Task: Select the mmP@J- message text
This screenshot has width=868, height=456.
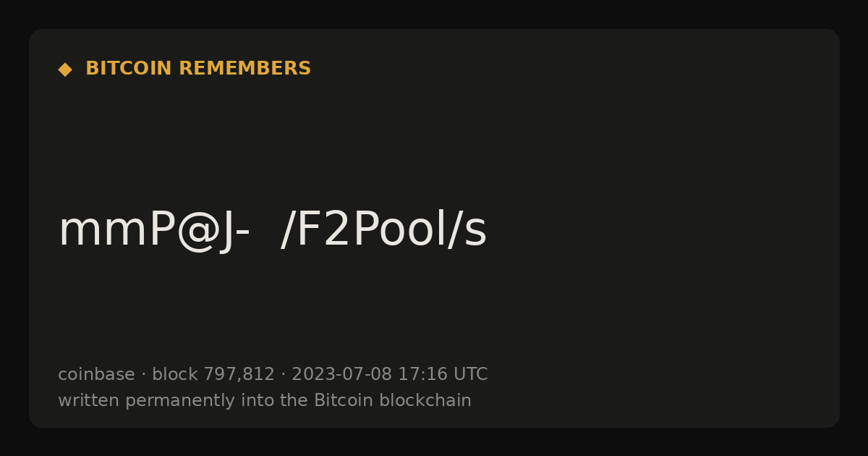Action: pos(154,231)
